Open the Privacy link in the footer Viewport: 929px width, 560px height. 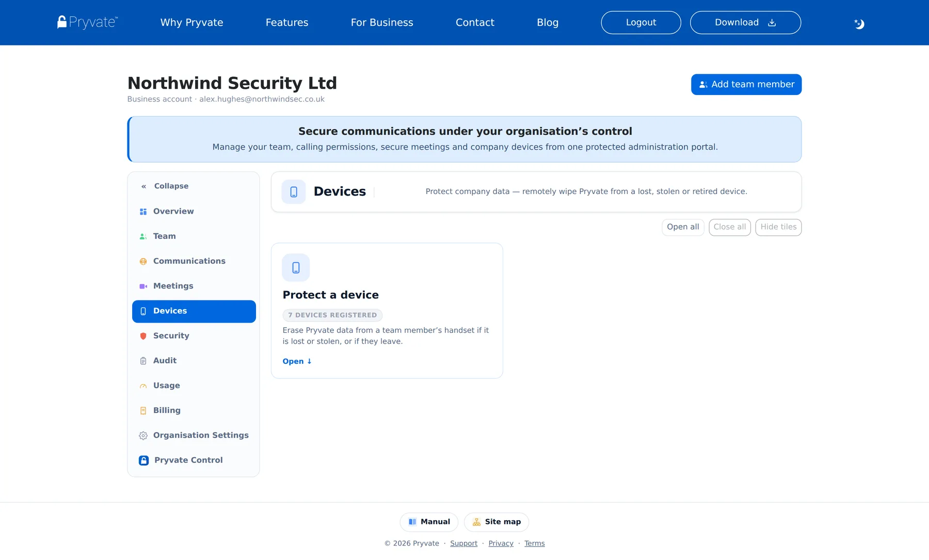501,543
